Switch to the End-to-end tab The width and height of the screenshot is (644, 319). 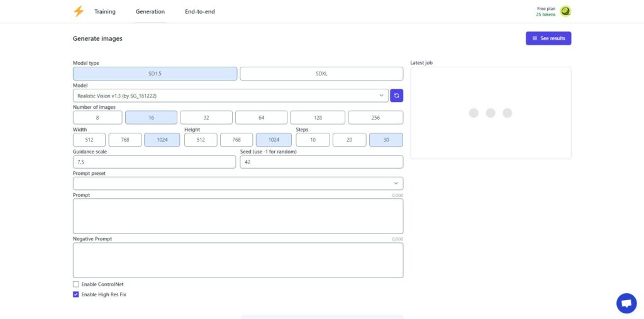click(199, 11)
